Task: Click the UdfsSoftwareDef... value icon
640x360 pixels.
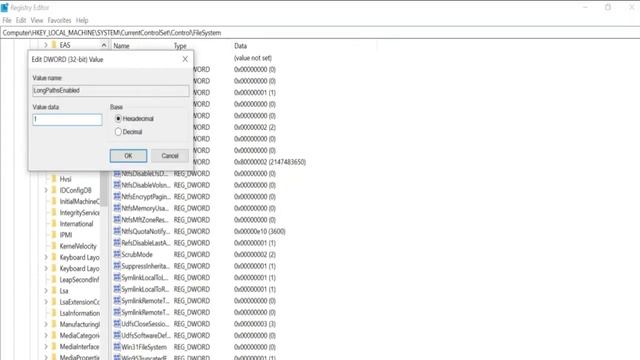Action: pyautogui.click(x=117, y=335)
